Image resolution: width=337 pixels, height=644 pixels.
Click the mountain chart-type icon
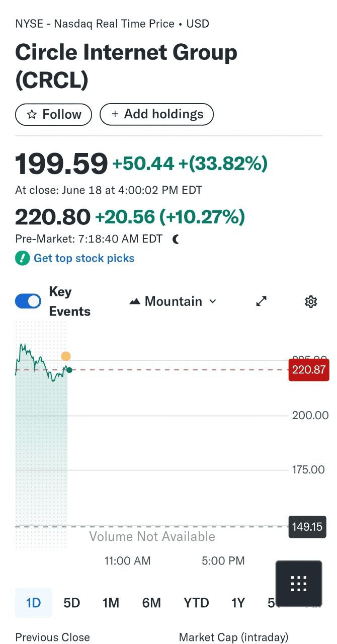coord(135,302)
